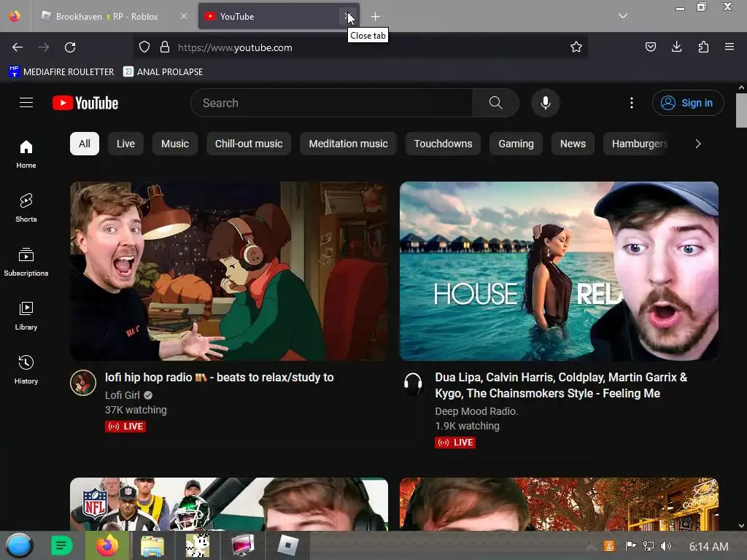Screen dimensions: 747x560
Task: Open the Dua Lipa, Calvin Harris video title
Action: click(561, 385)
